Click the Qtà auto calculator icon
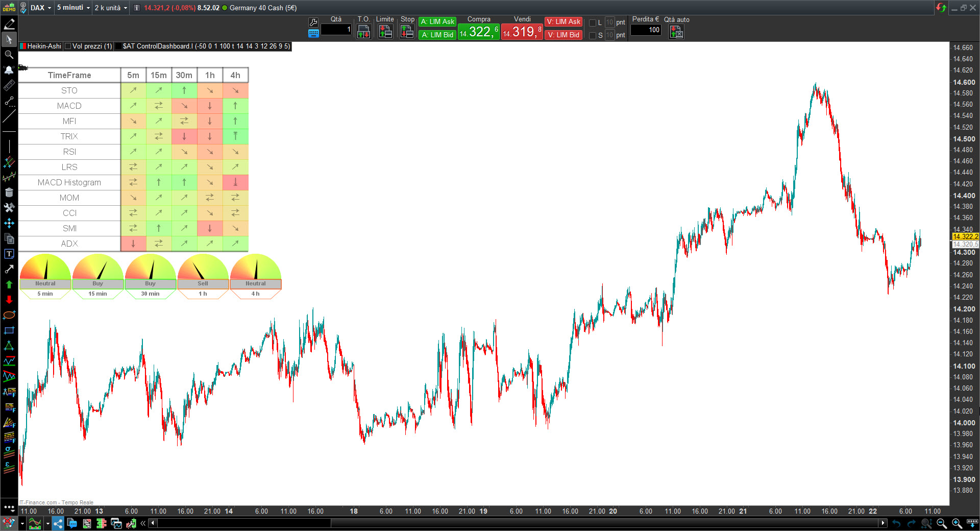The width and height of the screenshot is (980, 531). [x=676, y=32]
